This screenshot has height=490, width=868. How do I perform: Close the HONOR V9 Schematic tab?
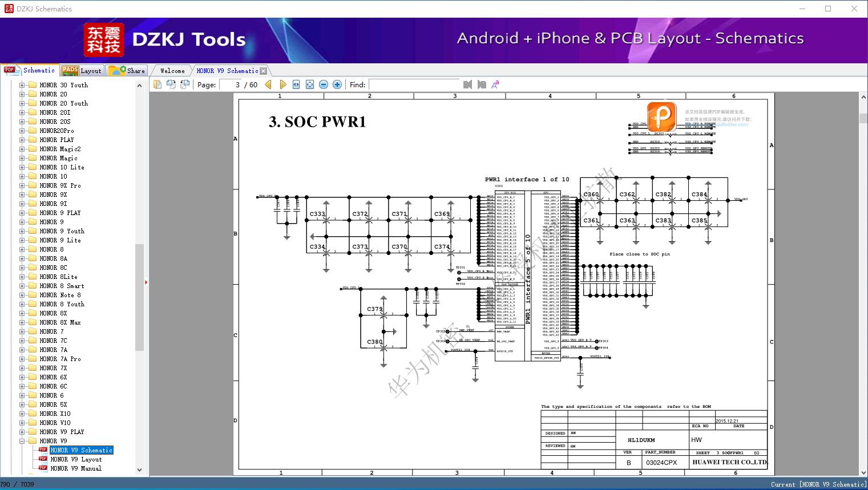coord(263,71)
